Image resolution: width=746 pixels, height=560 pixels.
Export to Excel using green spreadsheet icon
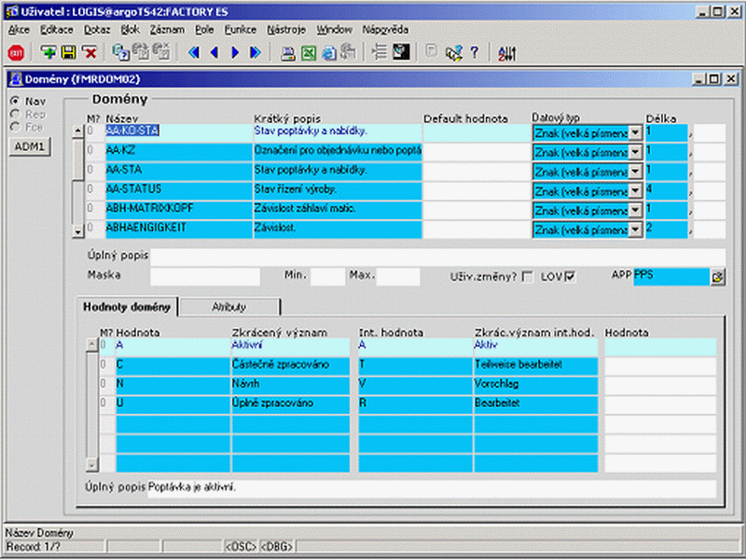tap(308, 53)
